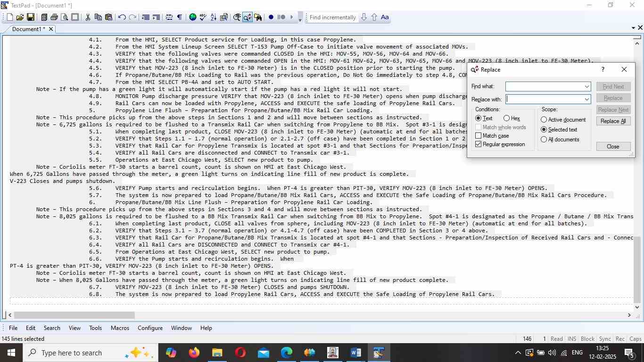Start macro recording with the dot icon
Screen dimensions: 644x362
pyautogui.click(x=271, y=17)
